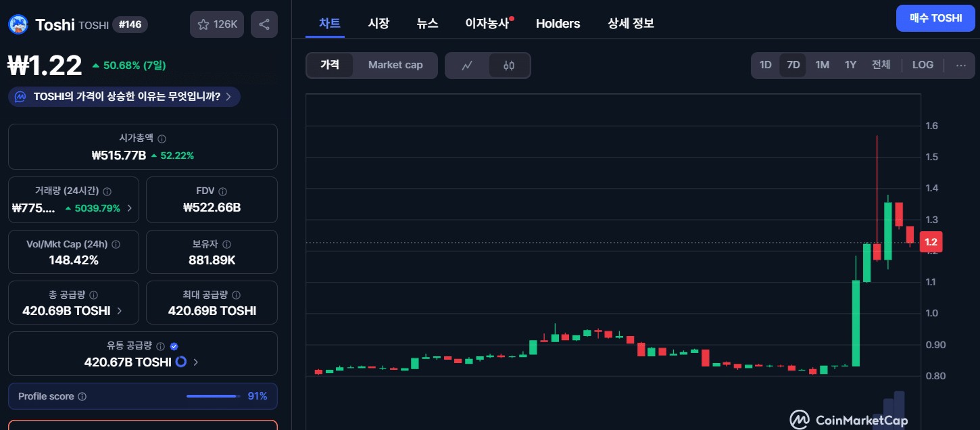Open the 상세 정보 tab
Image resolution: width=980 pixels, height=430 pixels.
(631, 24)
